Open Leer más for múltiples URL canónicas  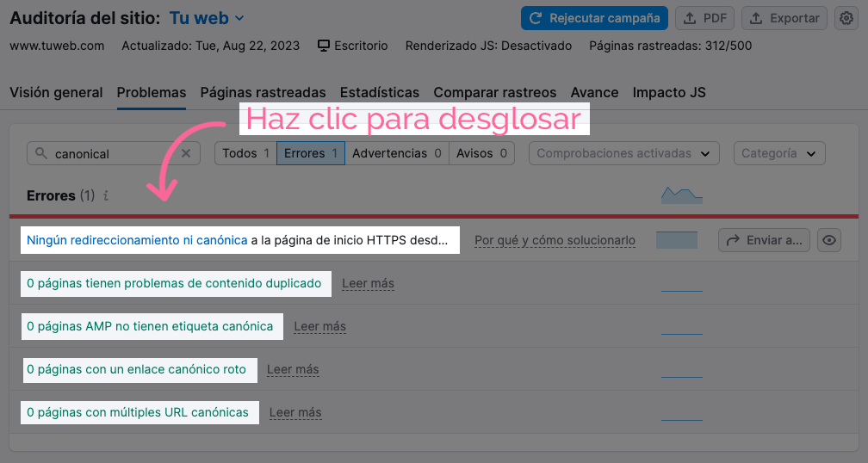(x=295, y=413)
